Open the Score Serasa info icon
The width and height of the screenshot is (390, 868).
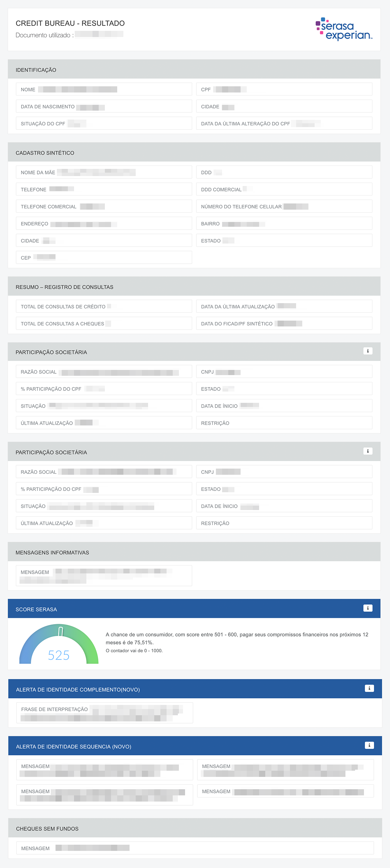(368, 608)
